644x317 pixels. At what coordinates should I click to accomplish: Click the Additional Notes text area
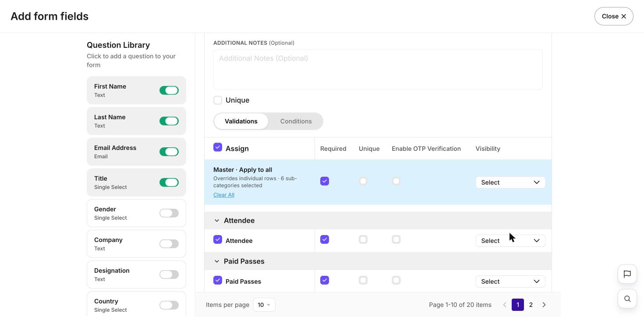pos(378,69)
